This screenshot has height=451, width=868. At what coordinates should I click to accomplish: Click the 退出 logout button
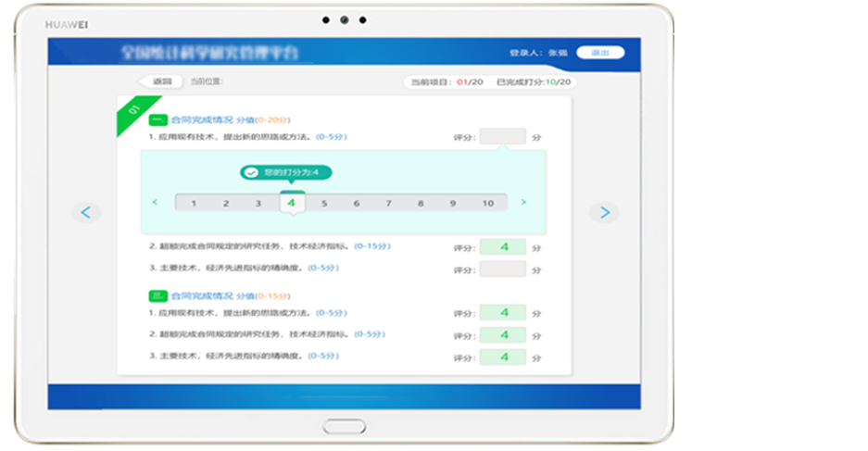click(x=600, y=53)
